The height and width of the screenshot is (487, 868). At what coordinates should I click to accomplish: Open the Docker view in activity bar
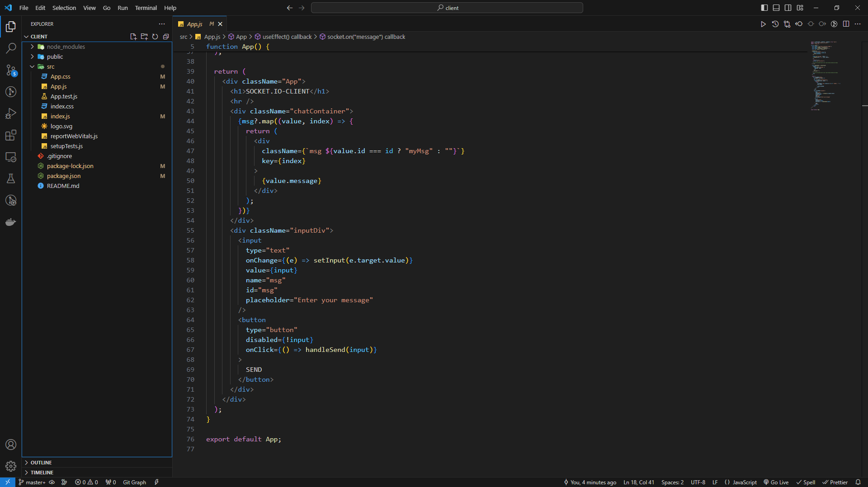11,222
